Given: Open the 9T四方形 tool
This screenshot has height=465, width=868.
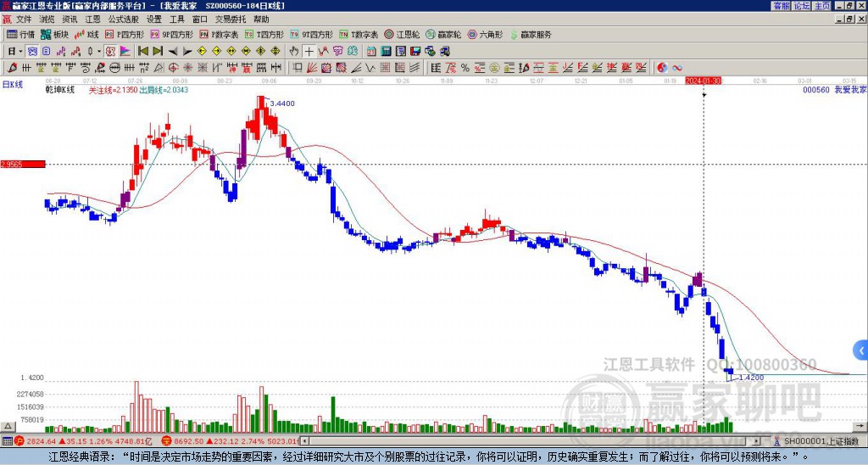Looking at the screenshot, I should 311,34.
